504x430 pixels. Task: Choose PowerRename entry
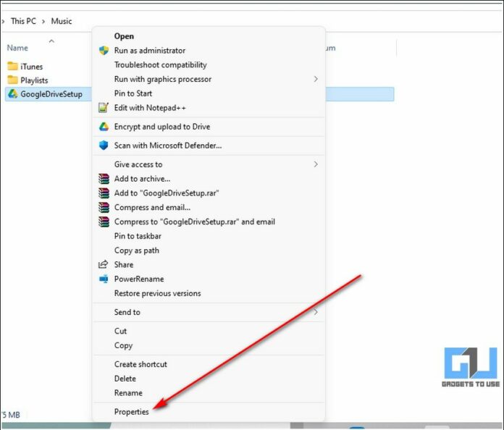point(139,279)
